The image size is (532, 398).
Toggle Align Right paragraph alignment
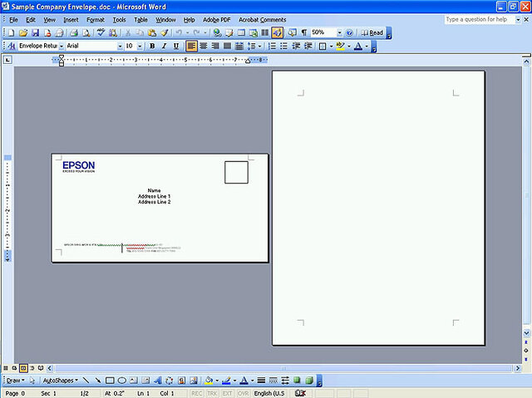(215, 46)
